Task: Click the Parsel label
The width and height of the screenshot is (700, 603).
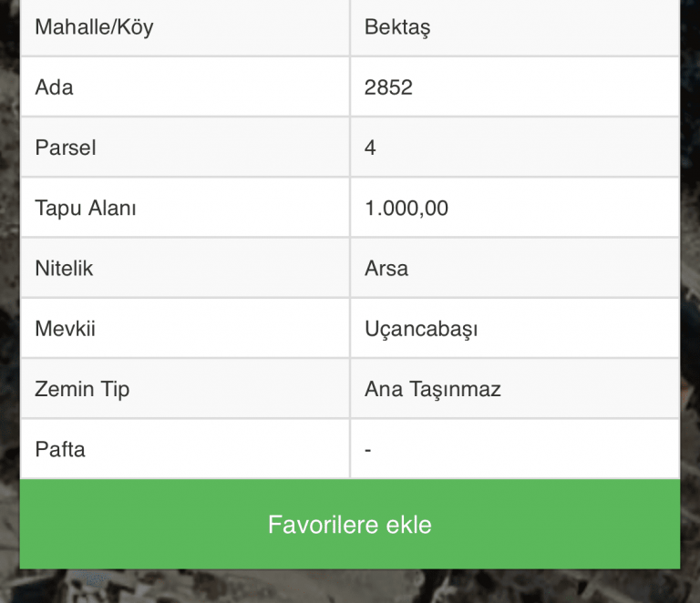Action: pyautogui.click(x=66, y=148)
